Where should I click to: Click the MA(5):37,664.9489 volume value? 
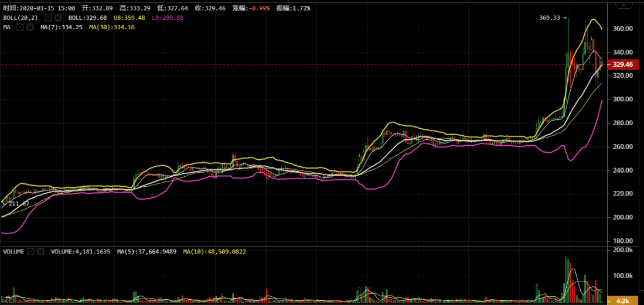point(146,251)
